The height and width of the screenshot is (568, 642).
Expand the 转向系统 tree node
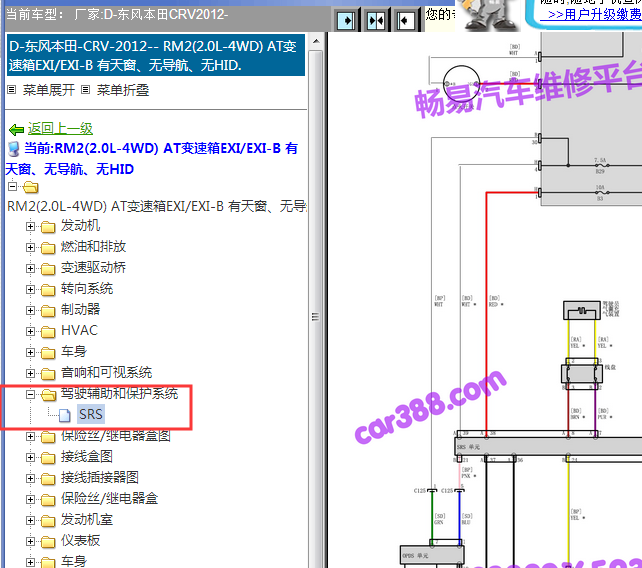[30, 289]
